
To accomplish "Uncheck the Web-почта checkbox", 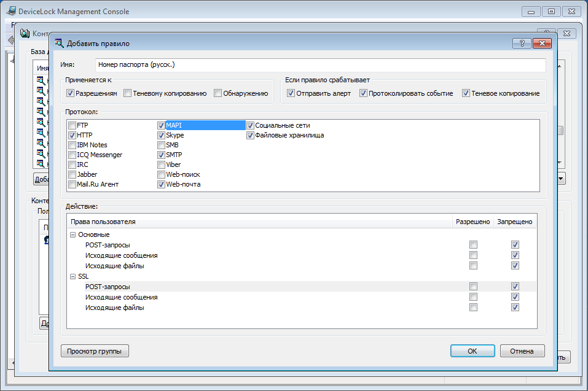I will click(161, 184).
